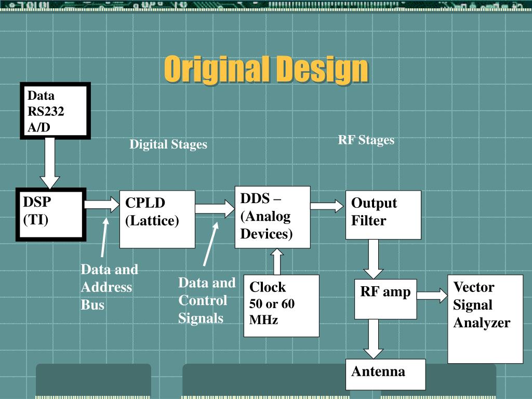Click the Output Filter block
The width and height of the screenshot is (532, 399).
click(x=383, y=215)
